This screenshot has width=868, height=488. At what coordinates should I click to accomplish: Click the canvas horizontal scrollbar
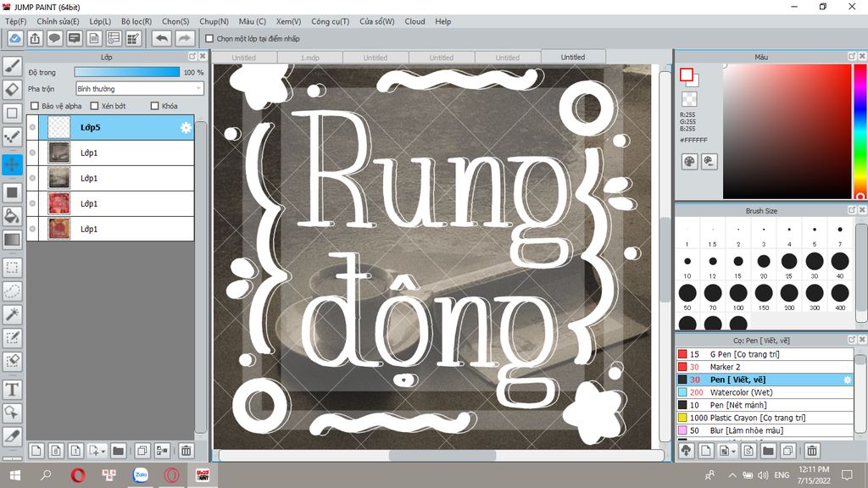[x=441, y=456]
